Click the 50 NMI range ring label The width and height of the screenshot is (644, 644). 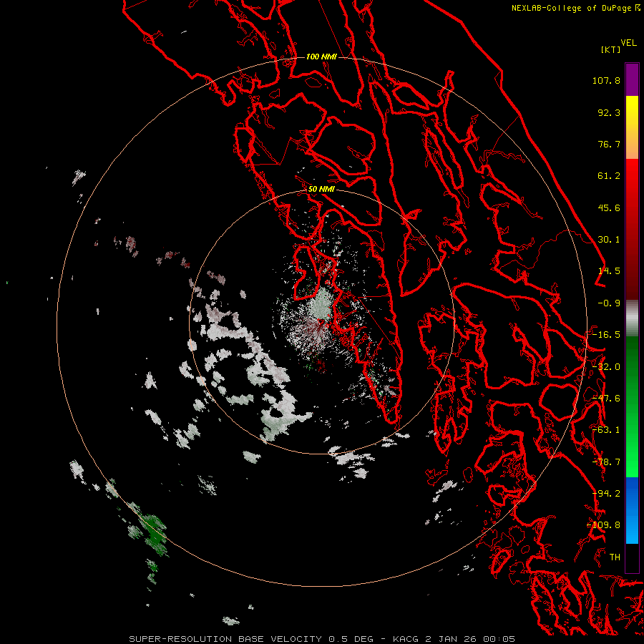[x=321, y=190]
